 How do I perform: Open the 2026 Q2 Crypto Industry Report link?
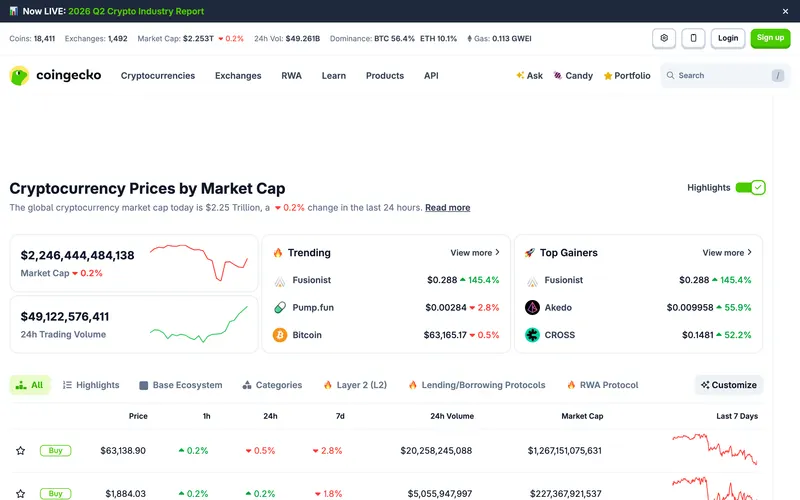point(136,11)
